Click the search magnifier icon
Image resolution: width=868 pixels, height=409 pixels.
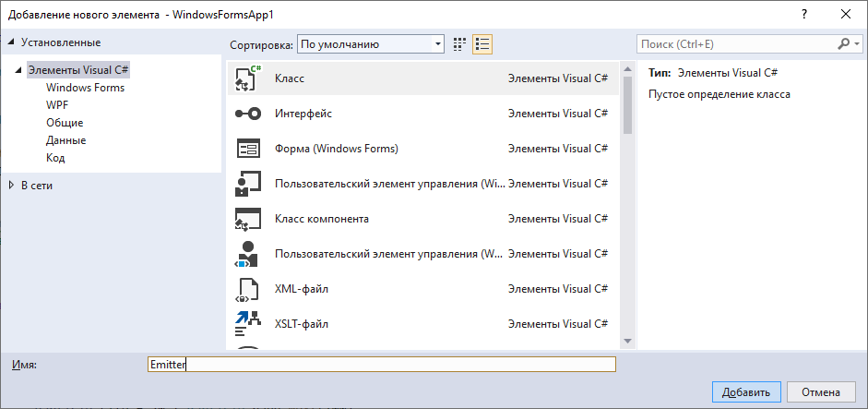(x=843, y=43)
